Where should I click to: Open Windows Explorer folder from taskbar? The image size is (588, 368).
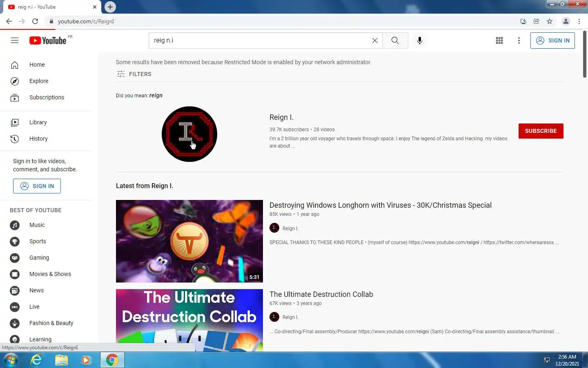click(x=61, y=360)
